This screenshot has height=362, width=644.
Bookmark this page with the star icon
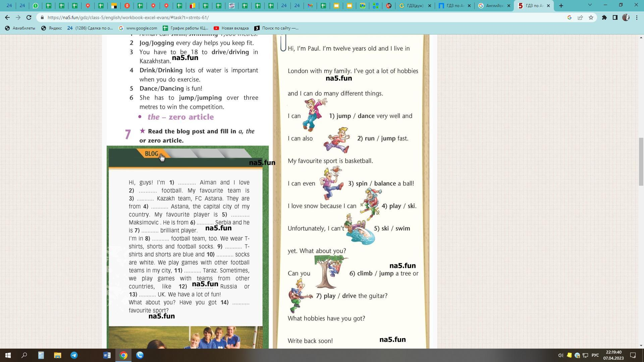coord(591,17)
